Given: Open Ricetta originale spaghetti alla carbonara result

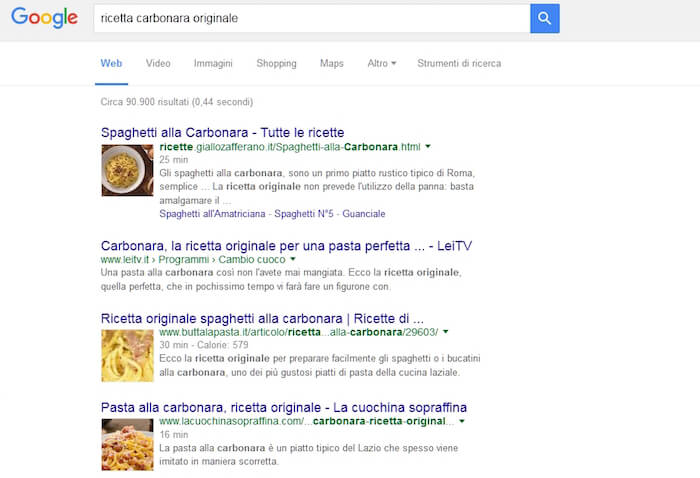Looking at the screenshot, I should [262, 319].
